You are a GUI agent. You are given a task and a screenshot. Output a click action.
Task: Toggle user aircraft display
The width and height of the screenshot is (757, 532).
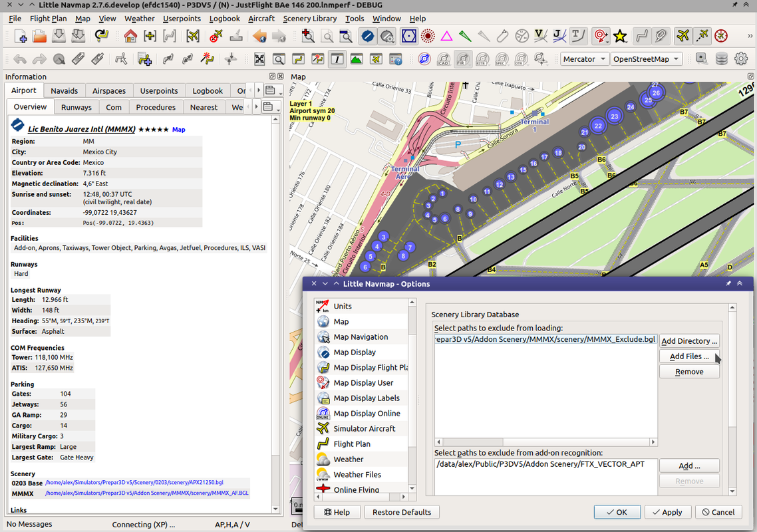click(x=683, y=36)
